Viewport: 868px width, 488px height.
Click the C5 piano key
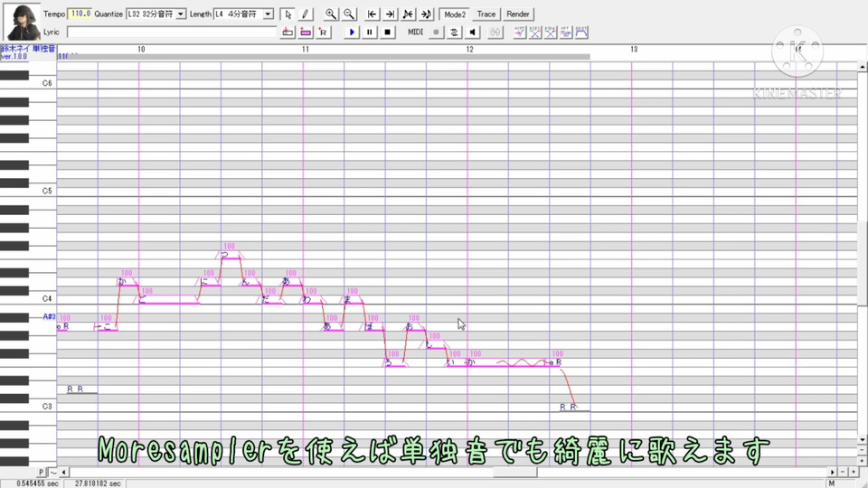[x=28, y=192]
